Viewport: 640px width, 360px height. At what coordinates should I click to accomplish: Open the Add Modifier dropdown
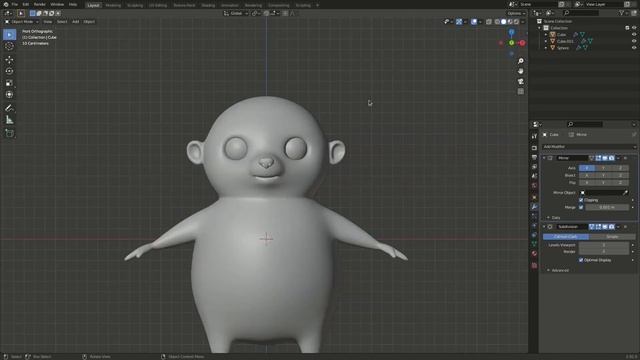coord(589,147)
